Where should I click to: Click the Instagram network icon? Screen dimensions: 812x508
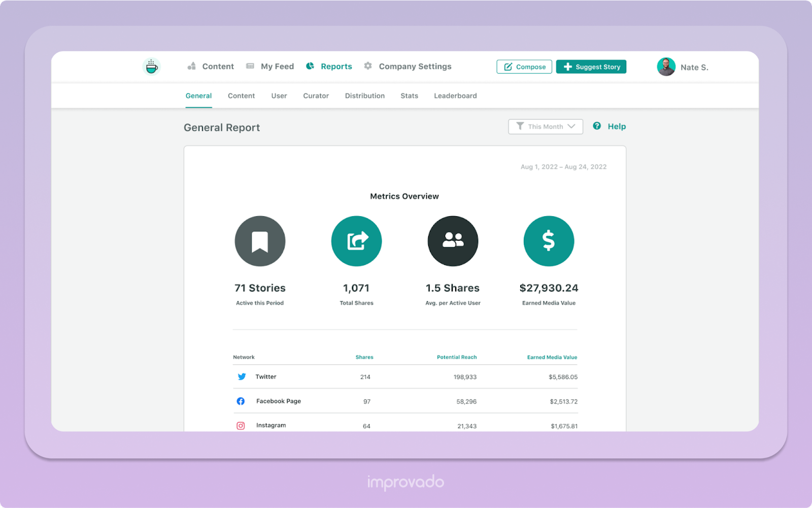point(241,425)
